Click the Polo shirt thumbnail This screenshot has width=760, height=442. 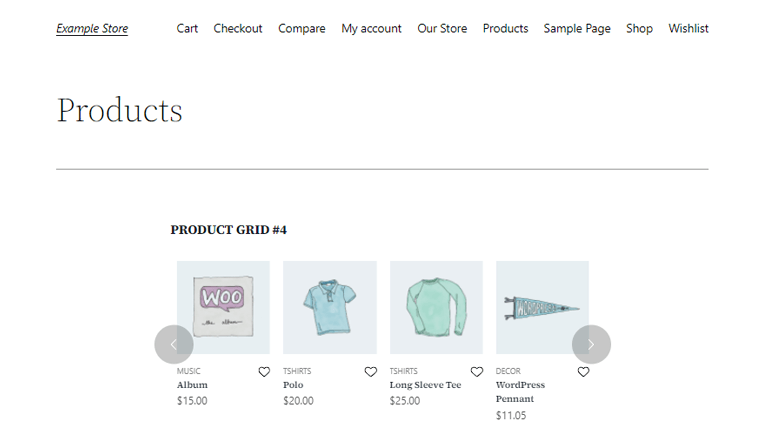(329, 307)
